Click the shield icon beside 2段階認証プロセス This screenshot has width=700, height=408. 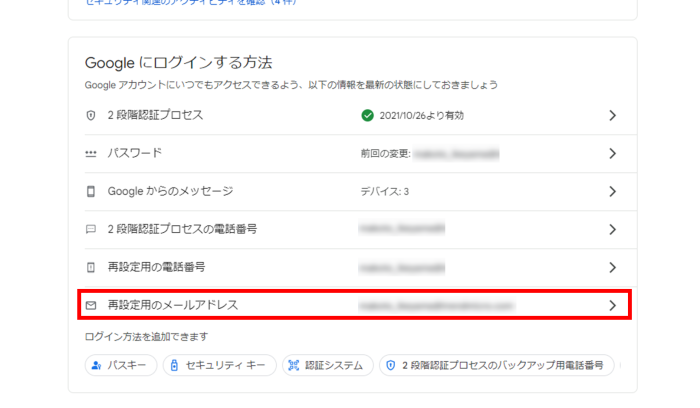click(x=91, y=115)
